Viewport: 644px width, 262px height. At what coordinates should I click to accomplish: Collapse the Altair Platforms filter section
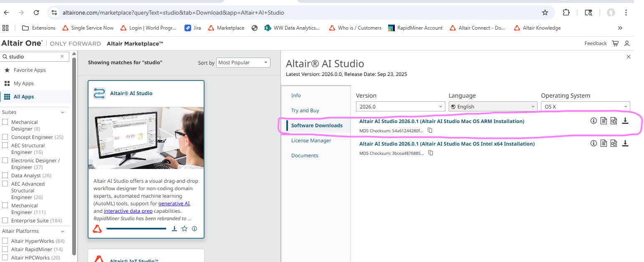point(63,231)
